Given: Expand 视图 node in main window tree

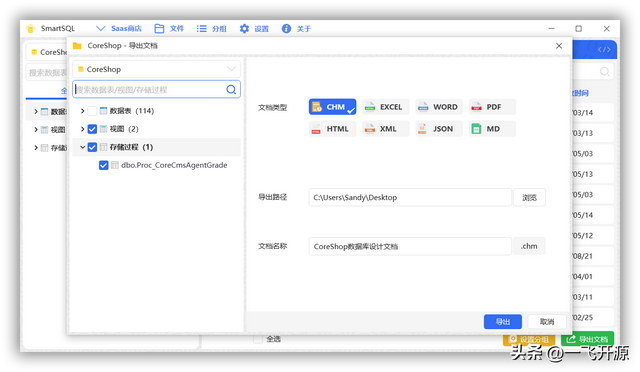Looking at the screenshot, I should tap(36, 130).
